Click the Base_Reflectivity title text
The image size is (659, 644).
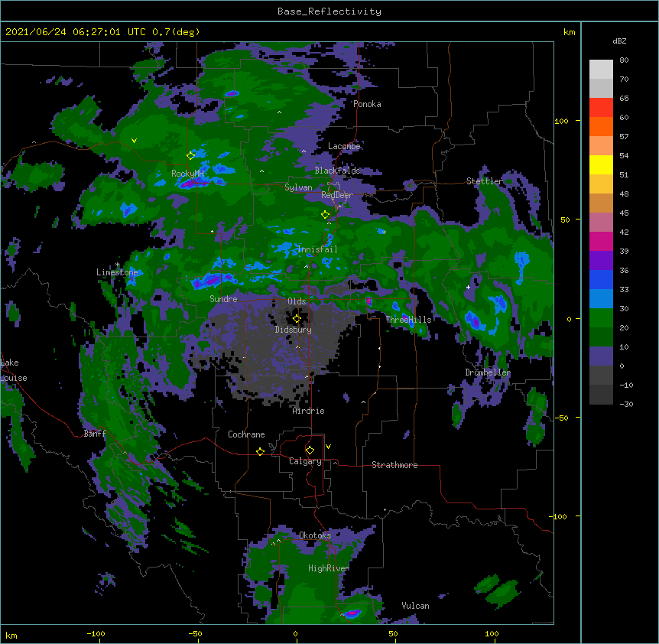[329, 11]
